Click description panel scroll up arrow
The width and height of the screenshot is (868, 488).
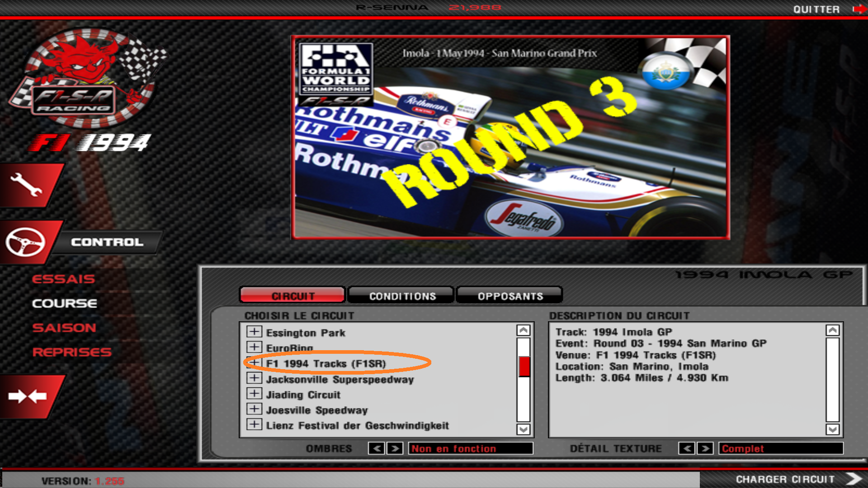point(833,330)
